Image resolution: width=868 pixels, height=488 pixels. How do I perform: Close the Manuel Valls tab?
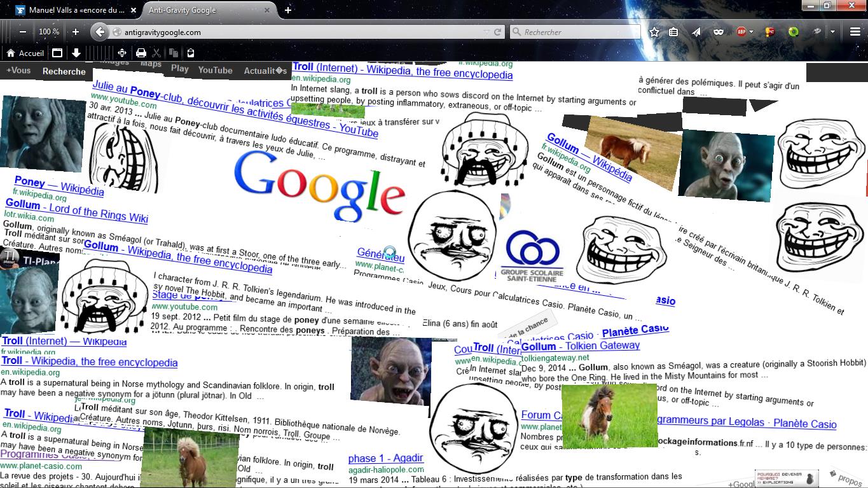tap(133, 10)
